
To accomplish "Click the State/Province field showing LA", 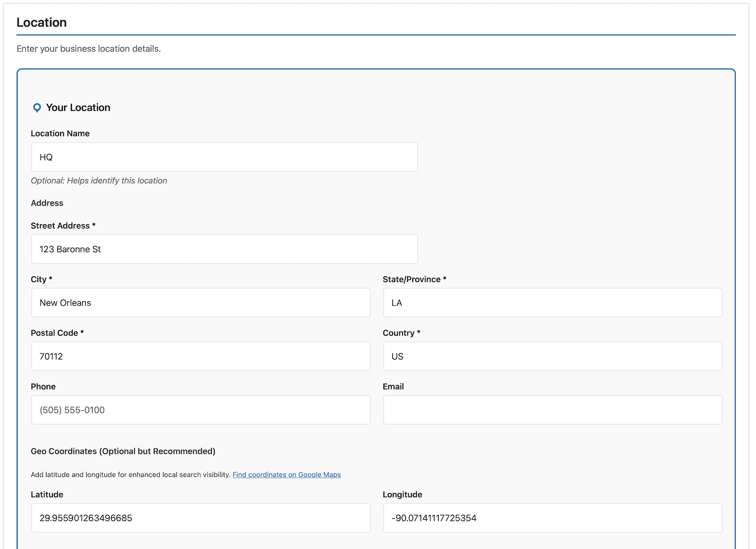I will click(x=552, y=303).
